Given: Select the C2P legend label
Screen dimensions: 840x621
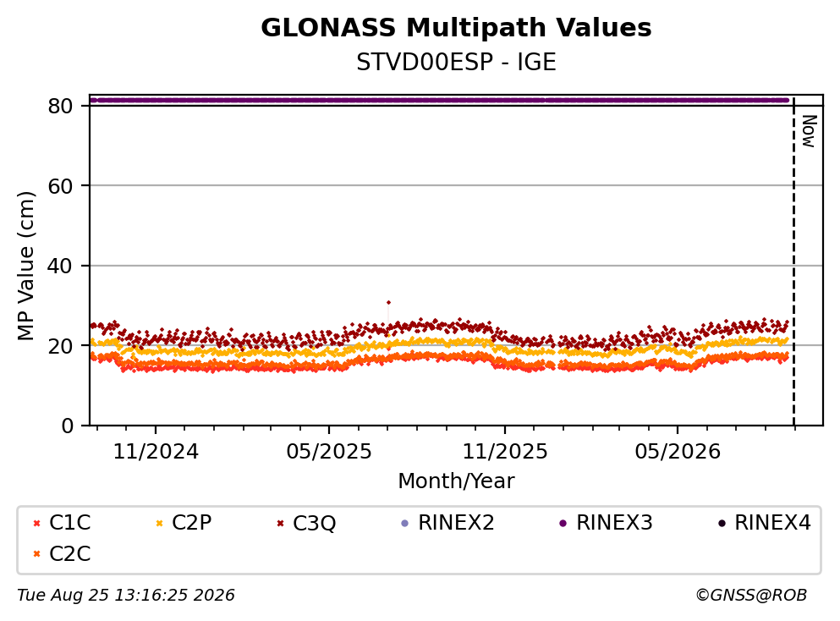Looking at the screenshot, I should pos(191,523).
